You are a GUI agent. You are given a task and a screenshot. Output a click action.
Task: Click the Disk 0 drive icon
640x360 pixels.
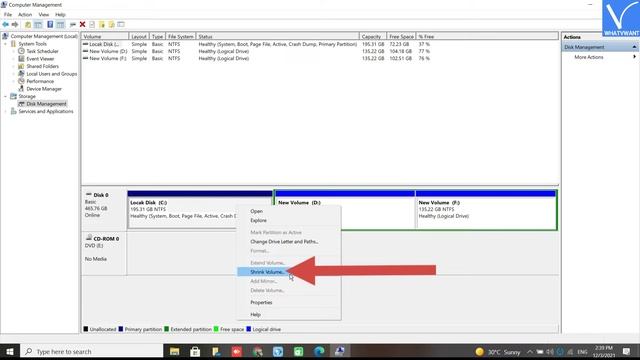click(x=89, y=195)
